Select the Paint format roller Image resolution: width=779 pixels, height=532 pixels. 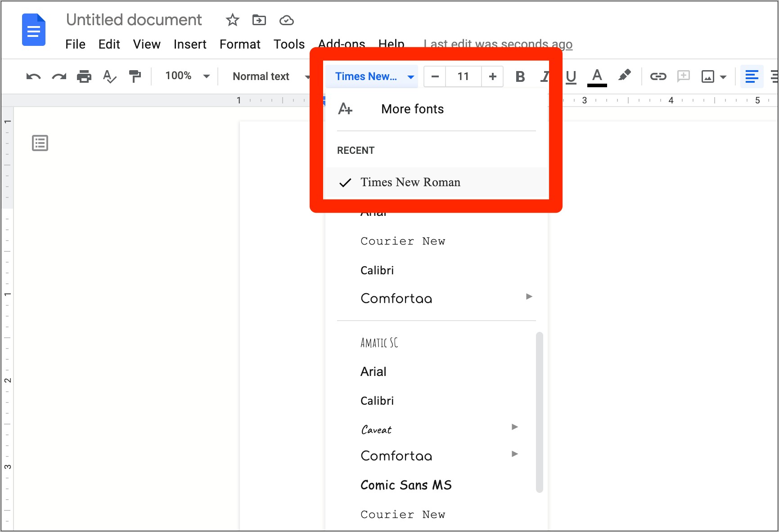135,76
